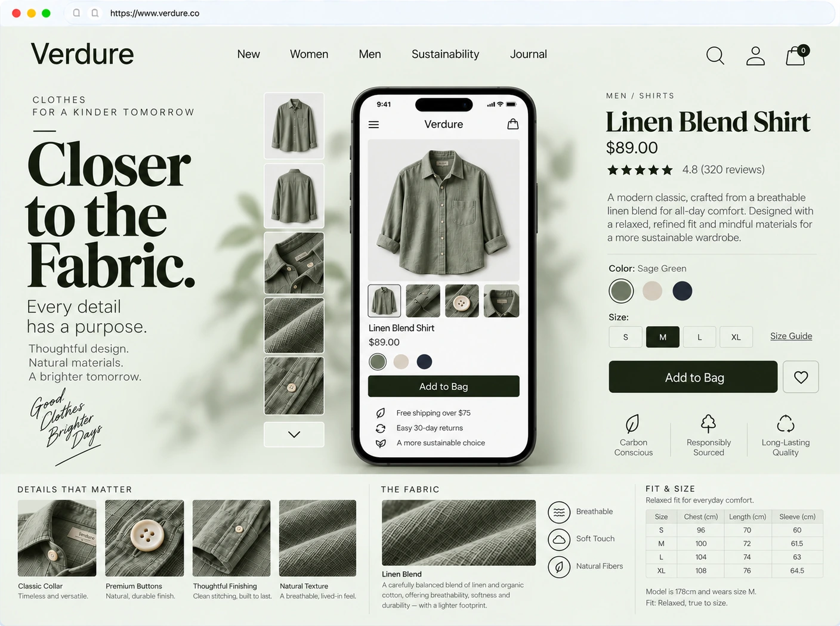Select size M
840x626 pixels.
click(x=663, y=337)
